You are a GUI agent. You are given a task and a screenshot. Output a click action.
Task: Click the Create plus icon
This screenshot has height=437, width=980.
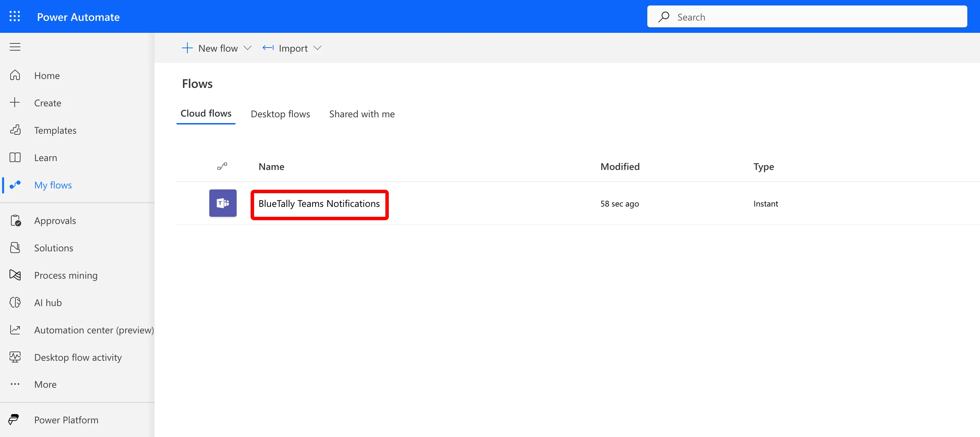15,102
